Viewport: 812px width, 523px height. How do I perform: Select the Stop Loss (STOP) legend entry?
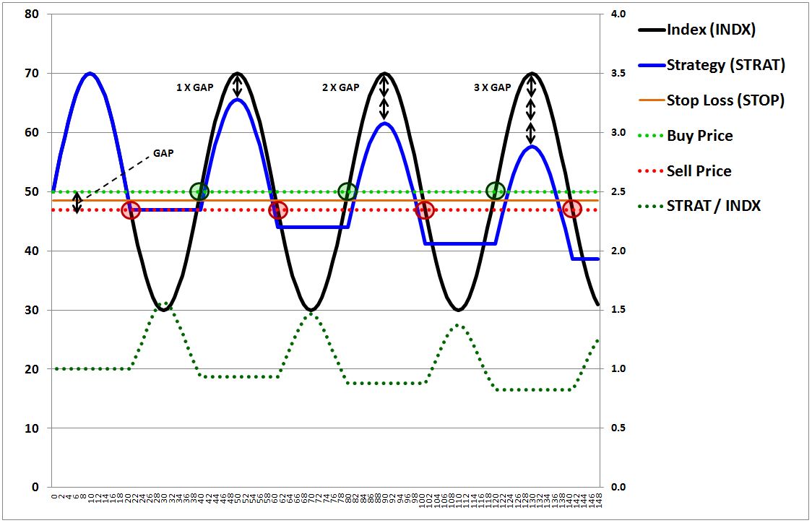[725, 100]
